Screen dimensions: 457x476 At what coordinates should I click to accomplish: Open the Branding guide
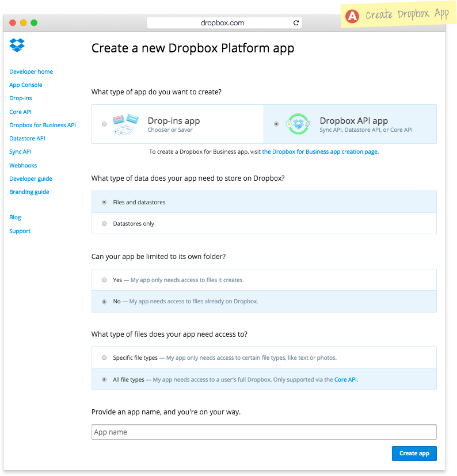pos(29,192)
